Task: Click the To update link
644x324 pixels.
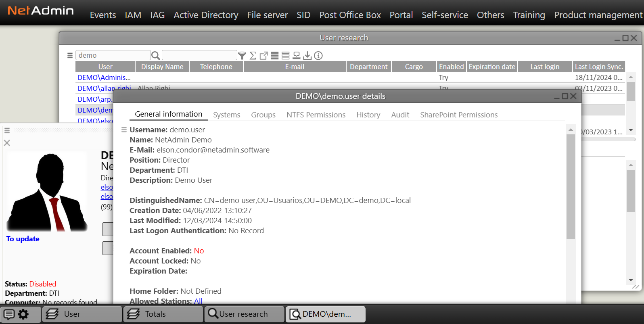Action: (x=23, y=239)
